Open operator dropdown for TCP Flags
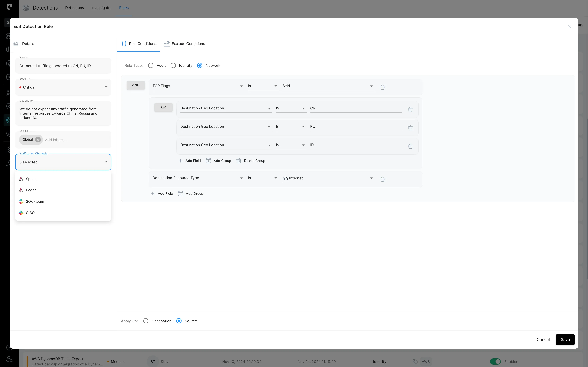 tap(263, 86)
